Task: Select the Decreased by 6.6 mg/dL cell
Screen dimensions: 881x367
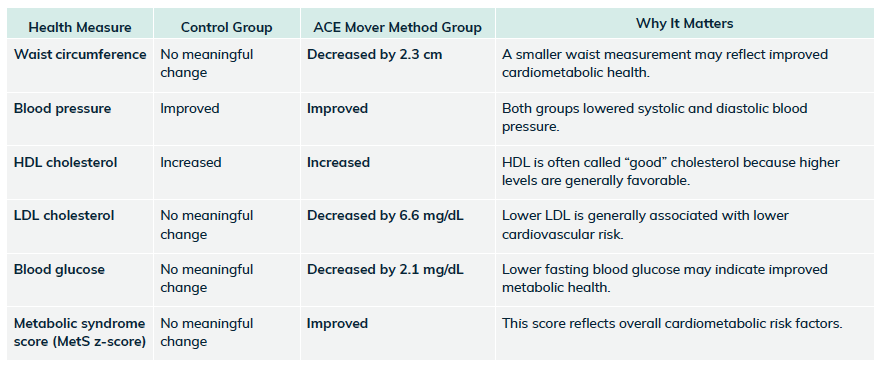Action: coord(385,216)
